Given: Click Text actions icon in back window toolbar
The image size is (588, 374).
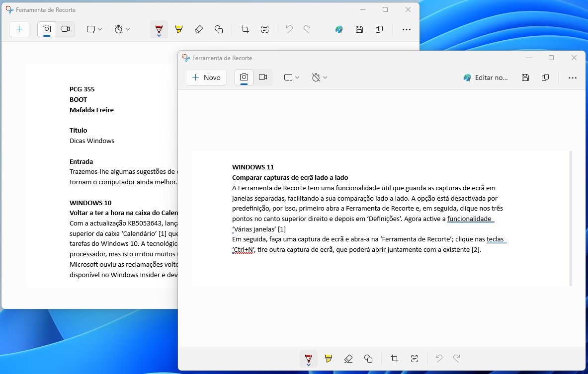Looking at the screenshot, I should [x=265, y=29].
